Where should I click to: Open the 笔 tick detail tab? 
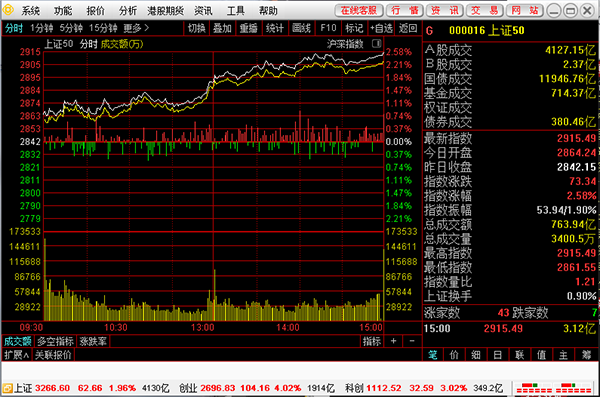(x=433, y=355)
